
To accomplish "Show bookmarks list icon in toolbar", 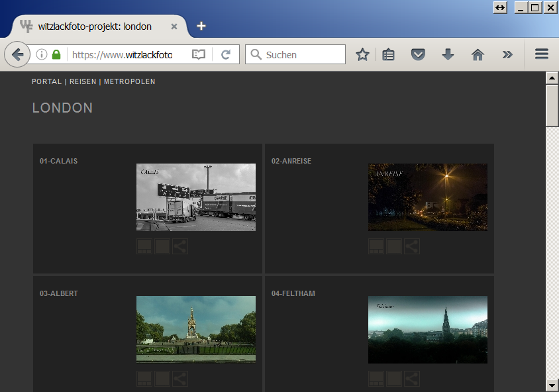I will point(389,55).
